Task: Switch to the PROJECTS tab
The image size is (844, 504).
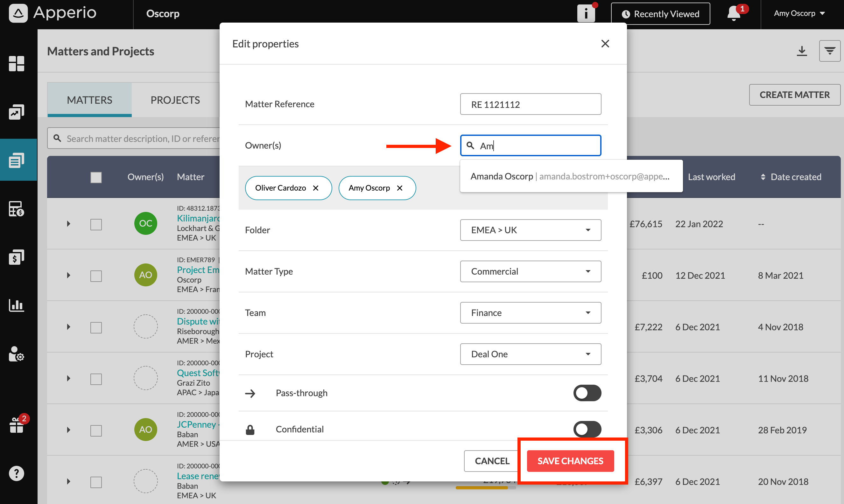Action: (175, 100)
